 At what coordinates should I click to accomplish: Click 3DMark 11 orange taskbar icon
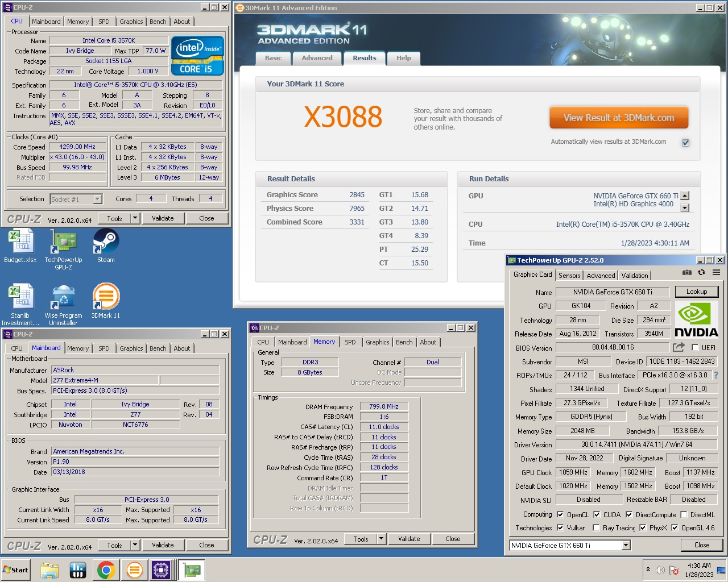[x=135, y=570]
